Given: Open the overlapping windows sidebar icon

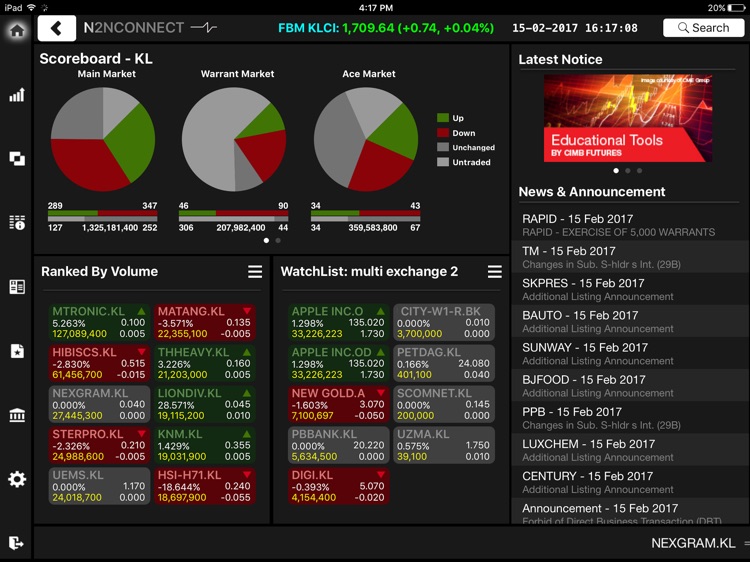Looking at the screenshot, I should pyautogui.click(x=17, y=158).
